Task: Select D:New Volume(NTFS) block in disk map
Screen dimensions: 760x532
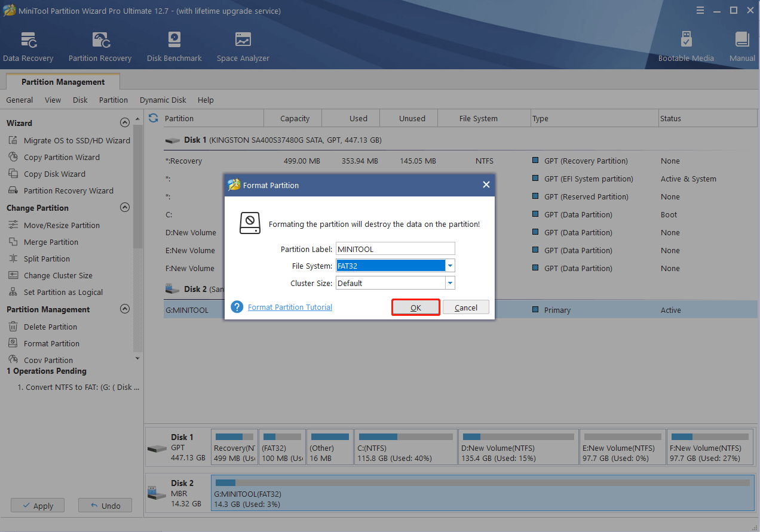Action: pyautogui.click(x=518, y=447)
